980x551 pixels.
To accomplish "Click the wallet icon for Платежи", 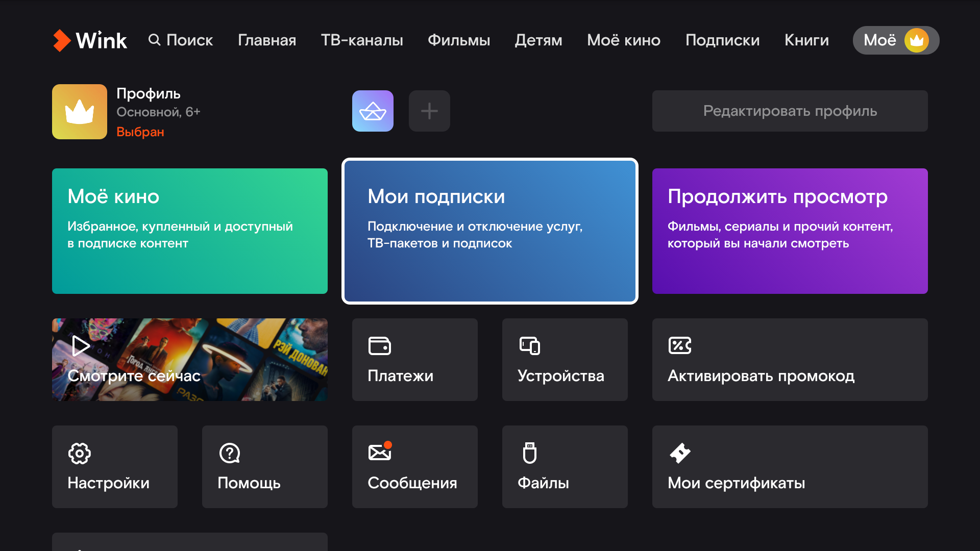I will (380, 345).
